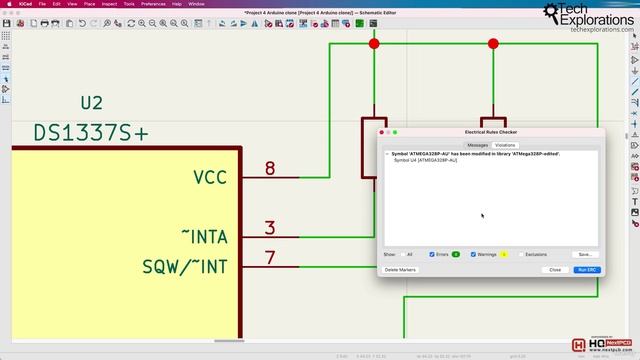Screen dimensions: 640x360
Task: Rotate selection counter-clockwise
Action: (222, 24)
